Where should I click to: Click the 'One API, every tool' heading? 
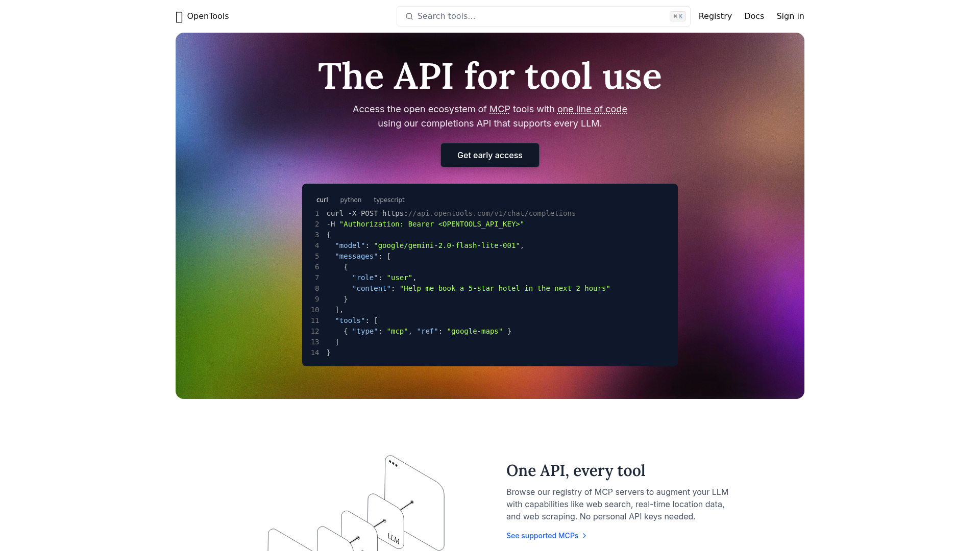tap(576, 470)
